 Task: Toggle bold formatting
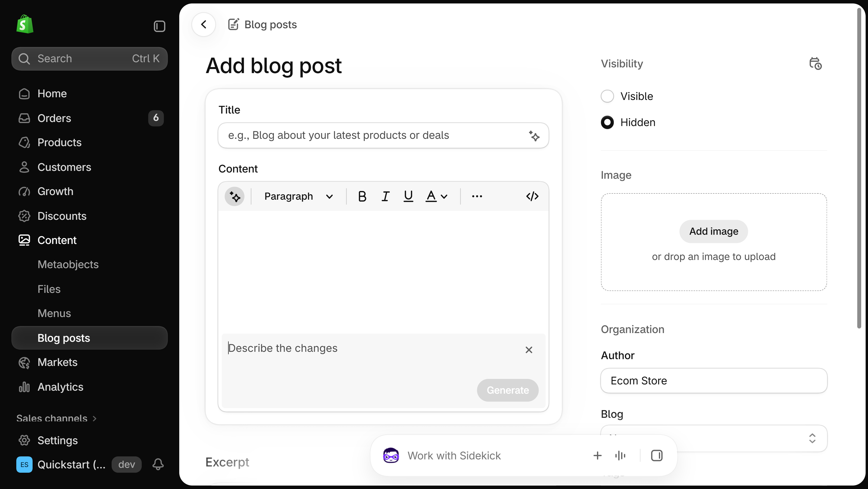(x=362, y=196)
